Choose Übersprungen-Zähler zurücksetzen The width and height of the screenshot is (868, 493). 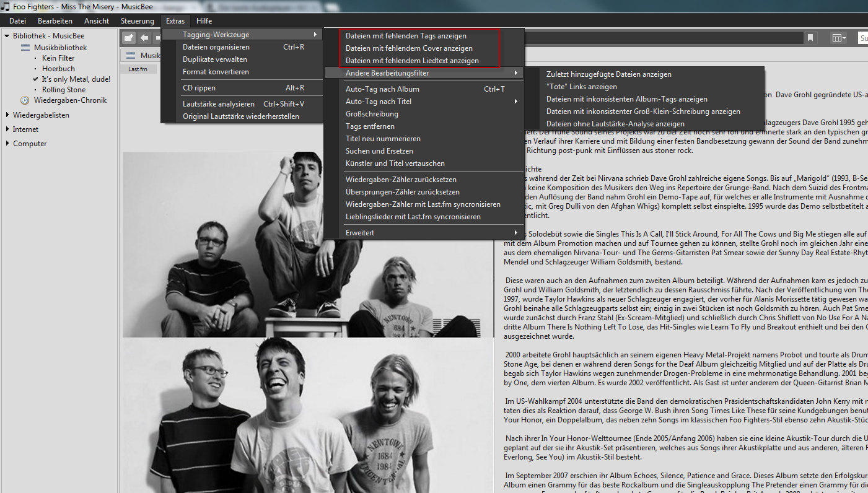pyautogui.click(x=424, y=192)
